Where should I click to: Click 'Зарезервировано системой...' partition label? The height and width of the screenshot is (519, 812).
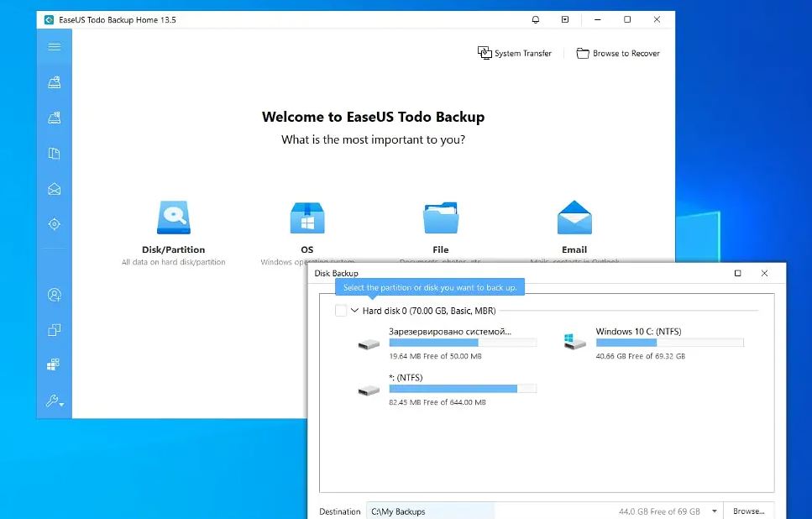(x=450, y=332)
